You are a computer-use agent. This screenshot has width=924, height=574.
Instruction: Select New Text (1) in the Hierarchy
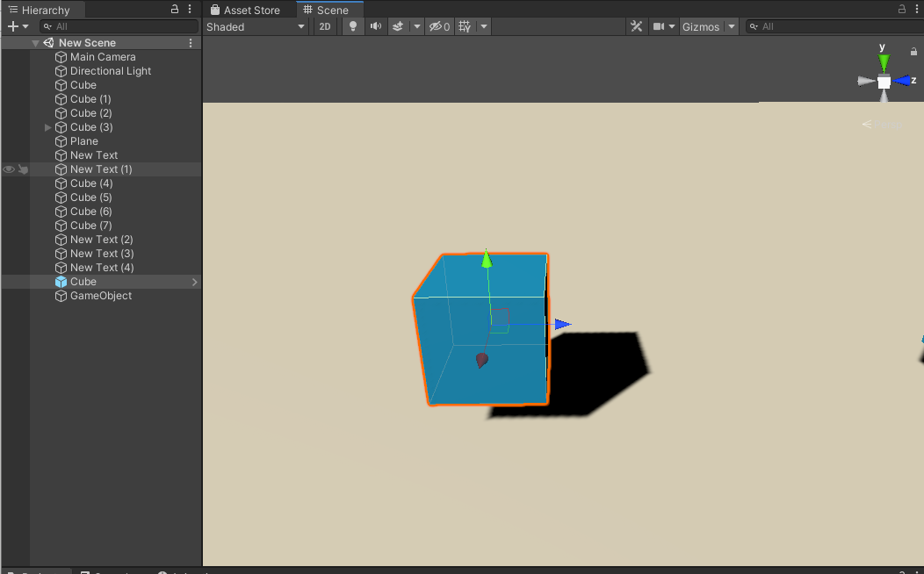pos(101,169)
